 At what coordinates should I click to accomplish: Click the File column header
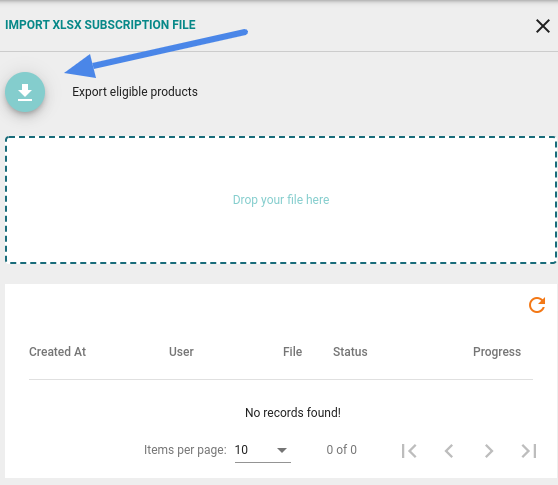(x=293, y=352)
